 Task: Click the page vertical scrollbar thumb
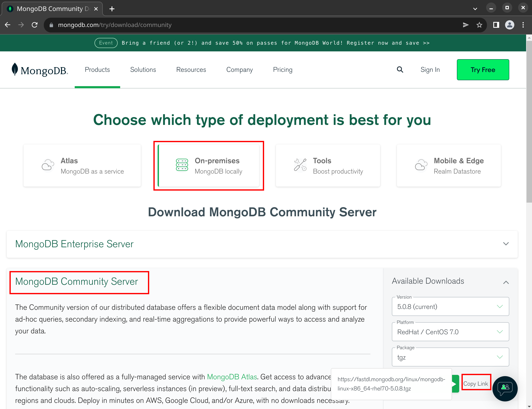point(529,122)
